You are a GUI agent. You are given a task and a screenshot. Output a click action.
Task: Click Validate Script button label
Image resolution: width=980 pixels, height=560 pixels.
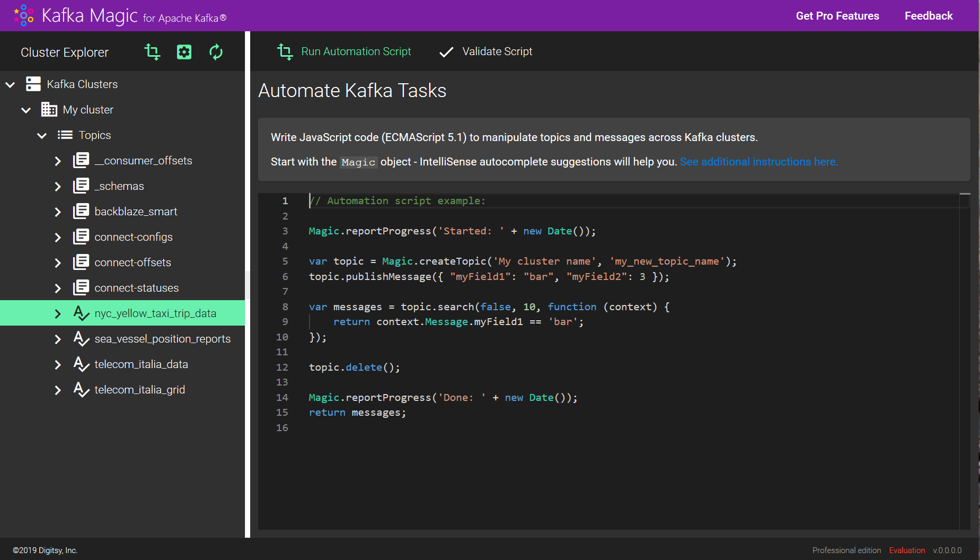click(x=497, y=51)
